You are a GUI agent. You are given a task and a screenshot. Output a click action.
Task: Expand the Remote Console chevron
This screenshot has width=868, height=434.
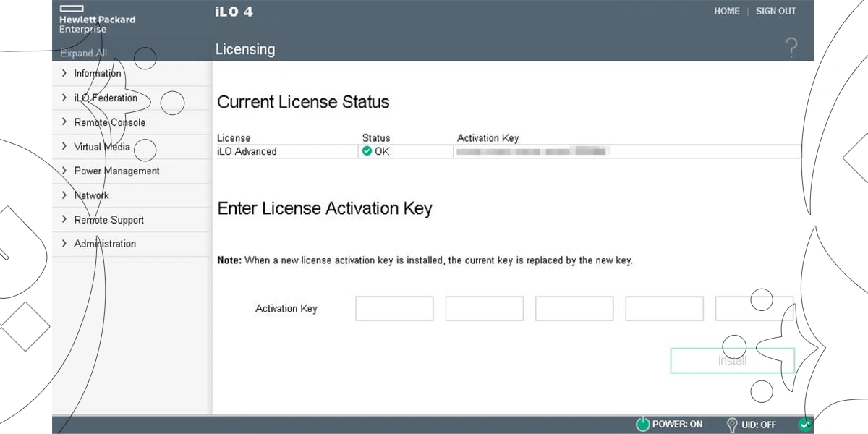64,122
